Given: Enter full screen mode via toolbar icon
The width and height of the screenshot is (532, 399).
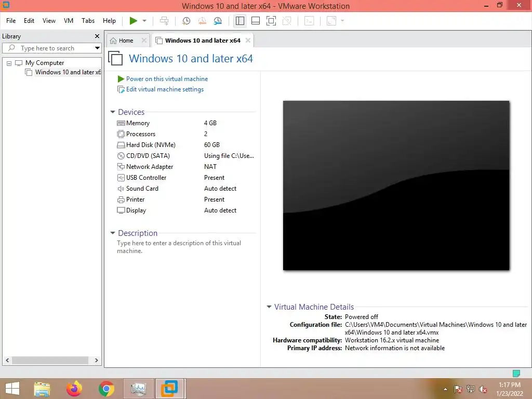Looking at the screenshot, I should point(271,21).
